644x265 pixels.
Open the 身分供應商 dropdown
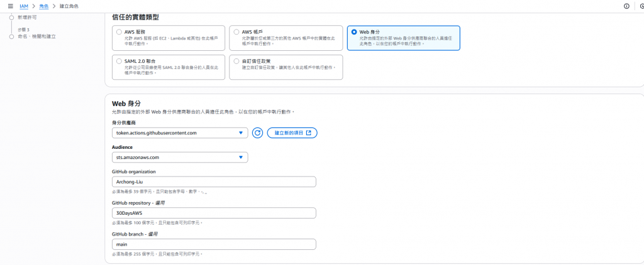coord(180,133)
